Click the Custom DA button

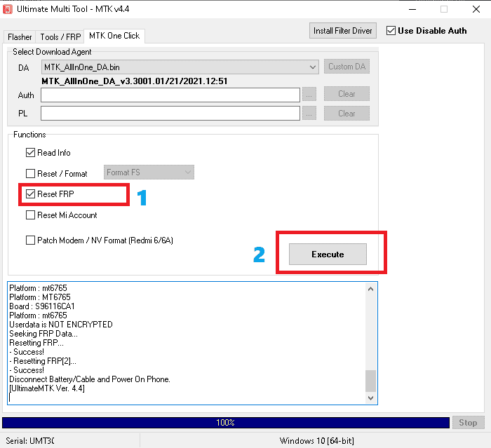(347, 67)
